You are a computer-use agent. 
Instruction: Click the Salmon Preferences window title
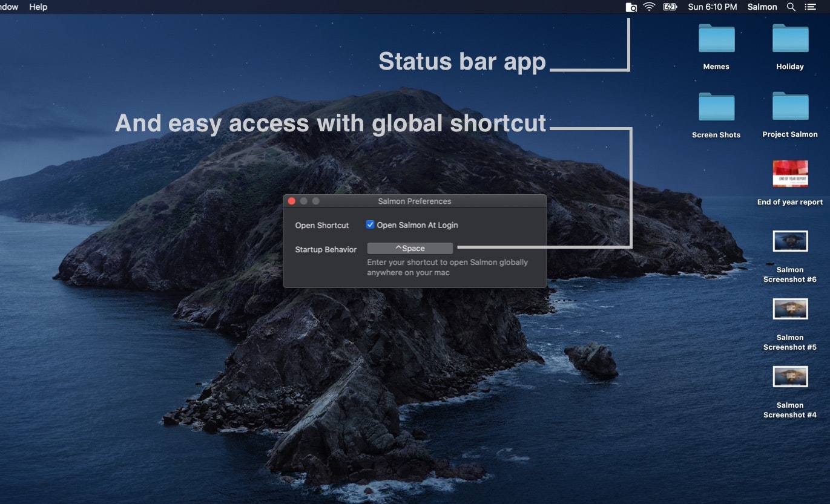[415, 201]
